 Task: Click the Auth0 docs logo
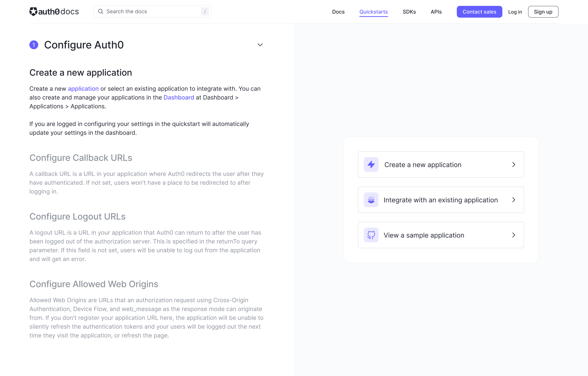pyautogui.click(x=54, y=11)
